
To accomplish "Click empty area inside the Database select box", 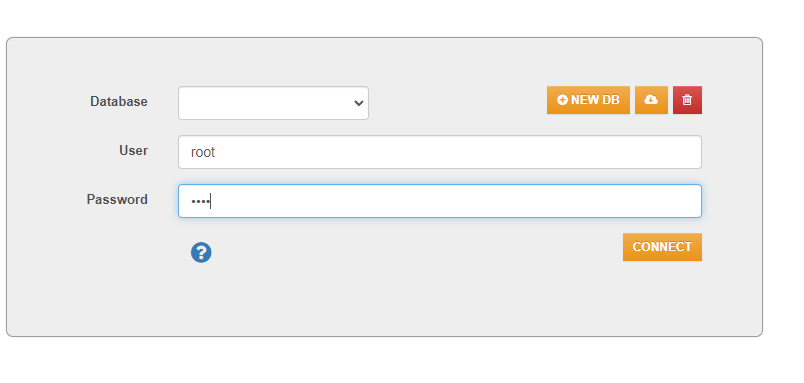I will tap(262, 103).
